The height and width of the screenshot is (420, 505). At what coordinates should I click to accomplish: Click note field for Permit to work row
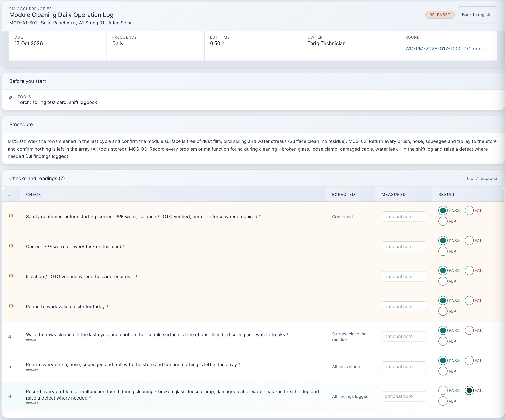coord(404,307)
